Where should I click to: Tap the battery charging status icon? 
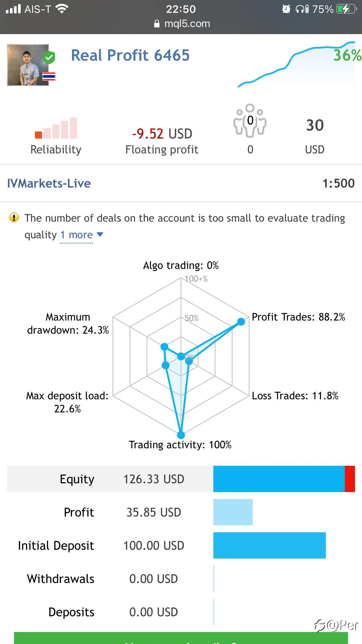pos(347,9)
